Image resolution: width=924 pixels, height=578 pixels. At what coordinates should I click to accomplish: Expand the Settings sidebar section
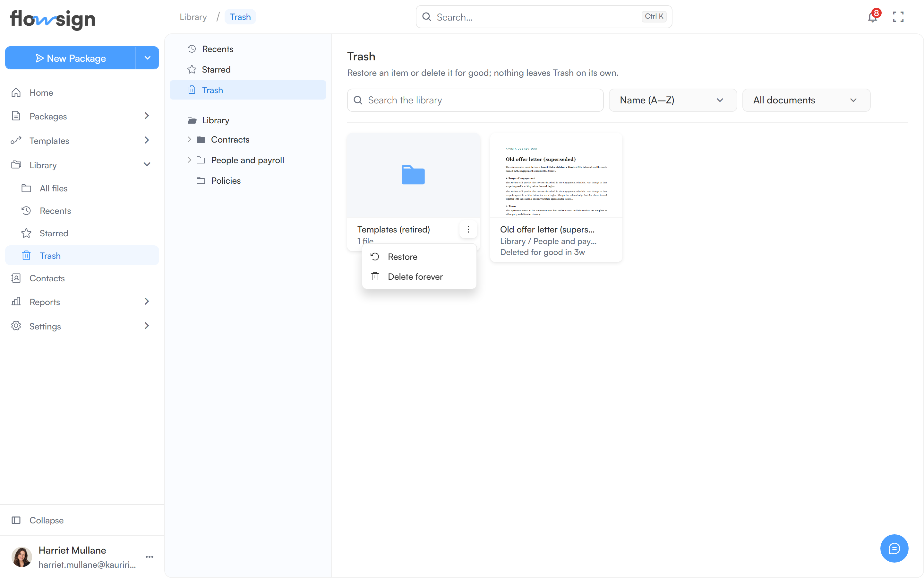(147, 326)
